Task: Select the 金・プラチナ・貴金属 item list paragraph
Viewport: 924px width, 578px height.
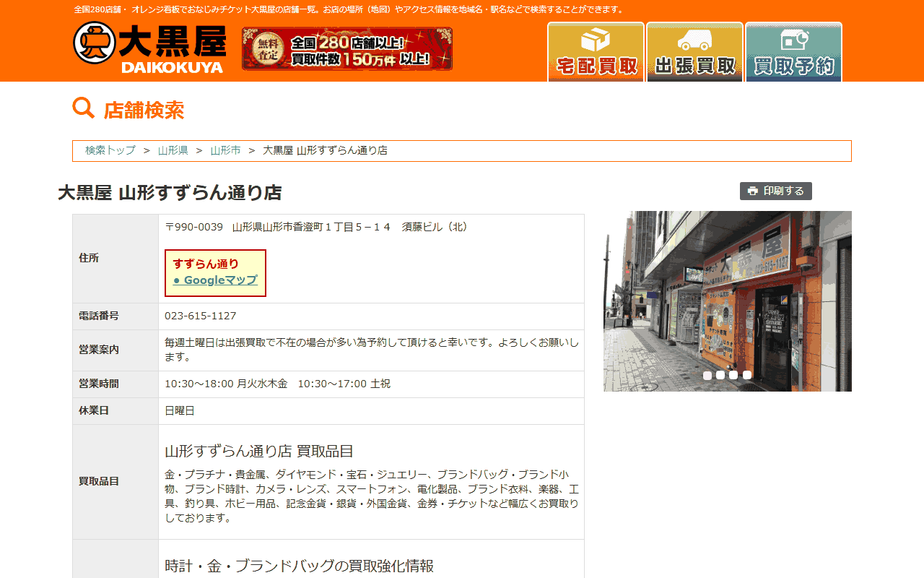Action: [x=372, y=496]
